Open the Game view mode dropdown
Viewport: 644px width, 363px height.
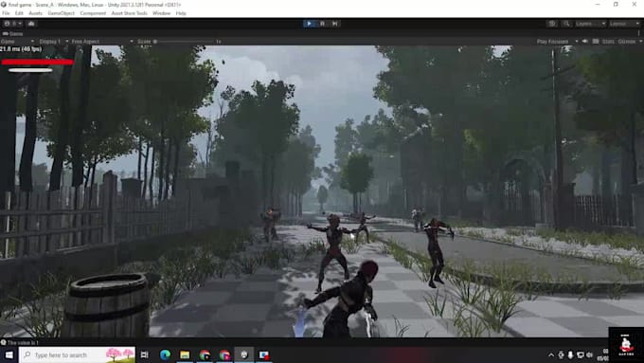(17, 42)
